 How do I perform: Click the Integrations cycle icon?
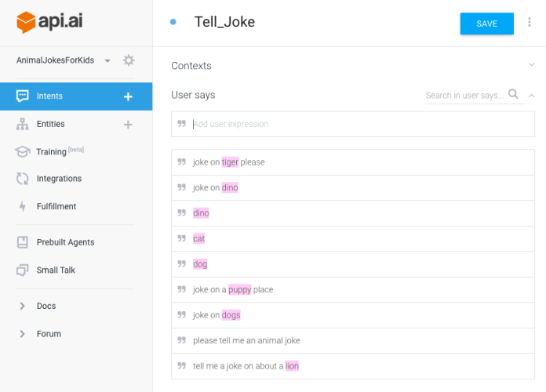coord(22,179)
